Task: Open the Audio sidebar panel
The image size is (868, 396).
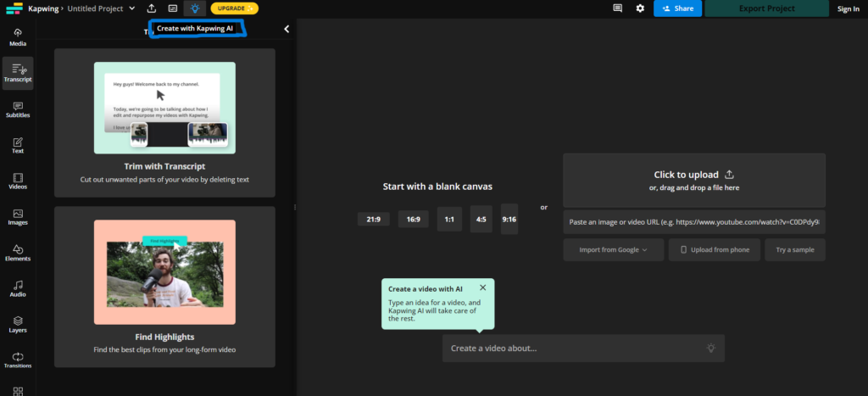Action: [18, 288]
